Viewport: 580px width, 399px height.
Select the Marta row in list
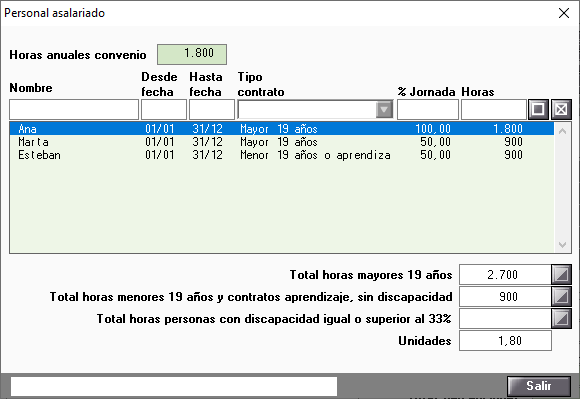point(282,142)
